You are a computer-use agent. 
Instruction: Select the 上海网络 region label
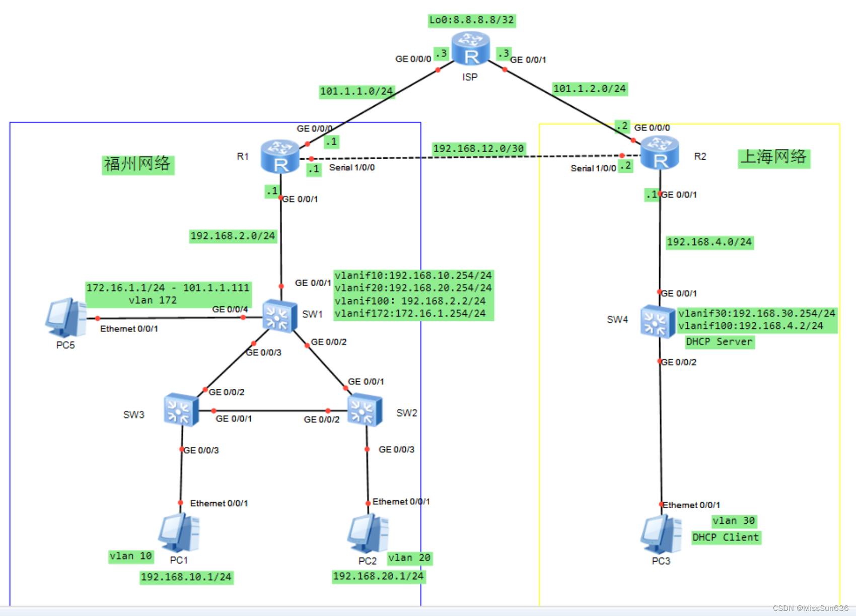[774, 157]
